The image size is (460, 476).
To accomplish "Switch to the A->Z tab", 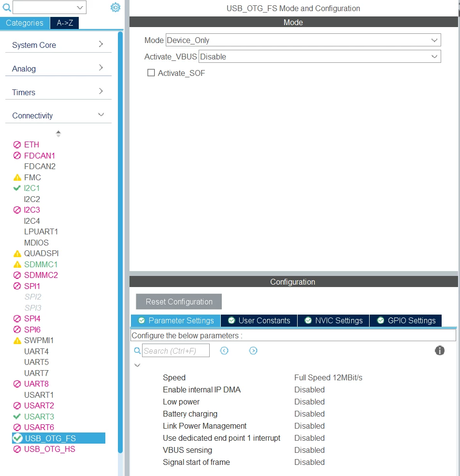I will pos(65,23).
